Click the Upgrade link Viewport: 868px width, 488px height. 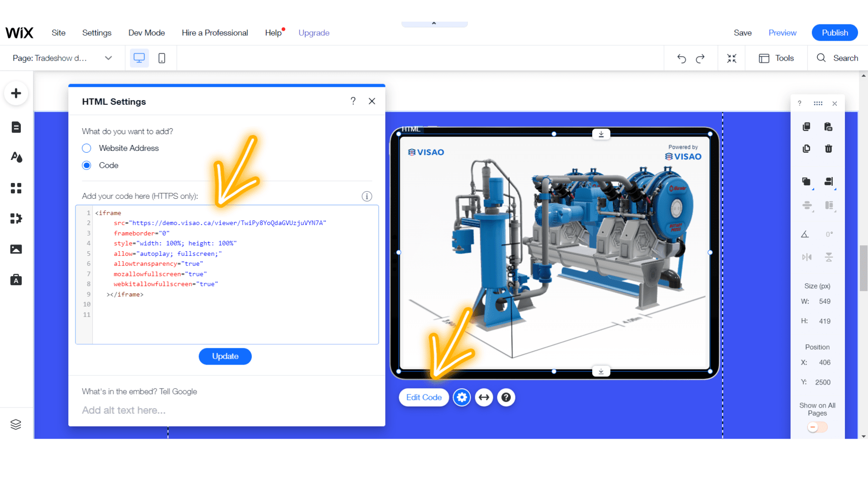click(314, 33)
